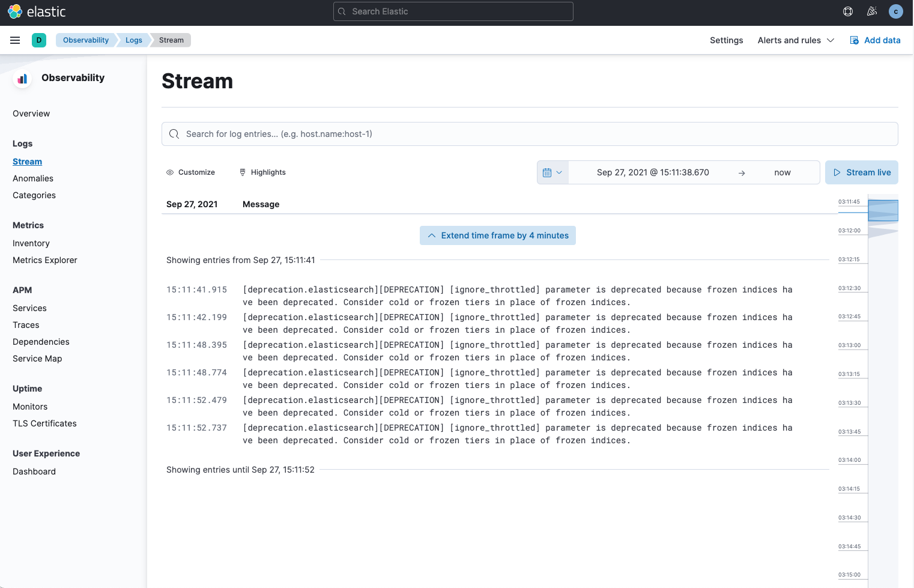The image size is (914, 588).
Task: Click the 'Add data' button
Action: pos(876,40)
